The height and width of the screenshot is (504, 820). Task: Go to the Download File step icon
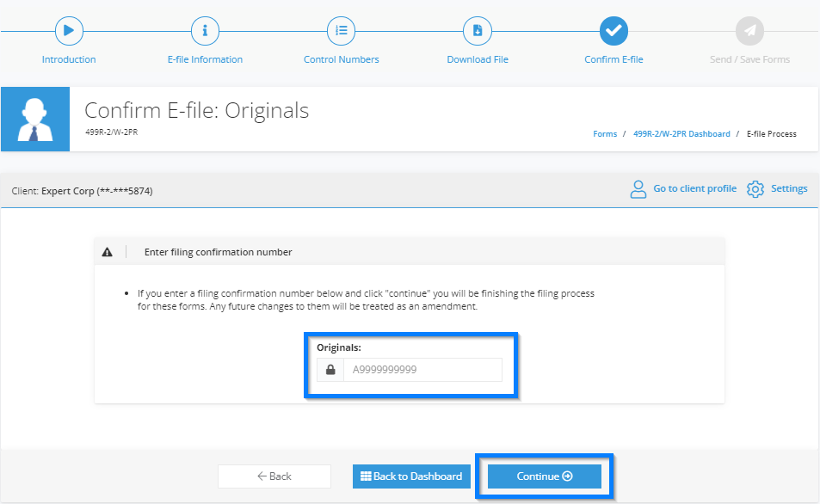point(478,31)
